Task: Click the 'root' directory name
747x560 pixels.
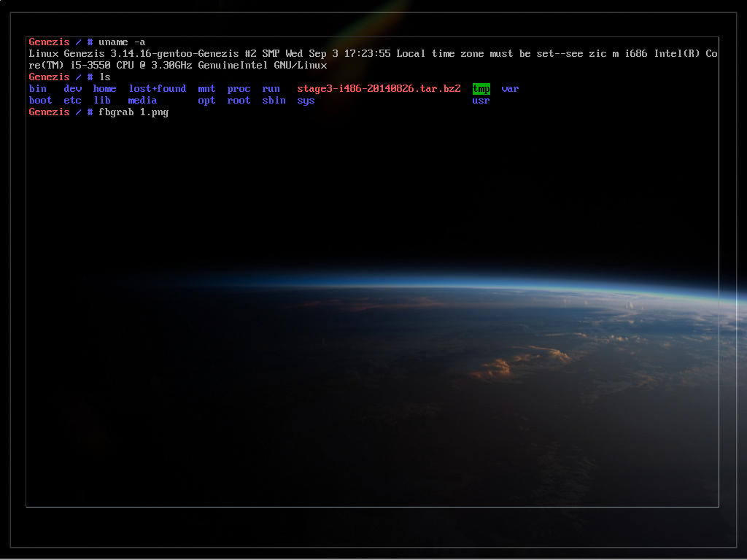Action: coord(239,101)
